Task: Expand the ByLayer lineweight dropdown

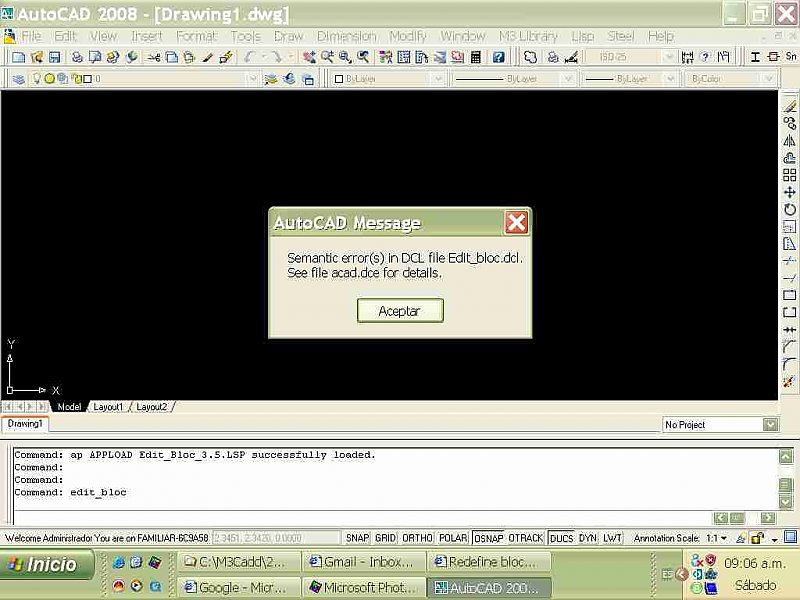Action: coord(670,79)
